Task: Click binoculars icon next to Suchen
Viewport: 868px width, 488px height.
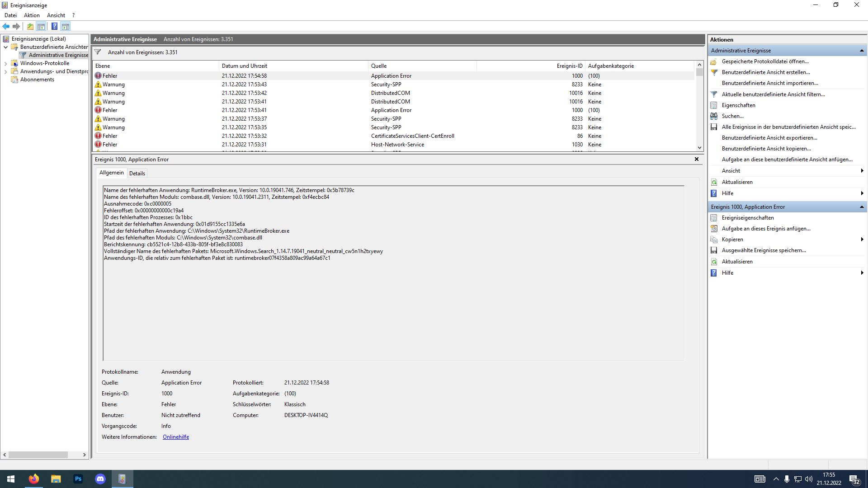Action: tap(714, 116)
